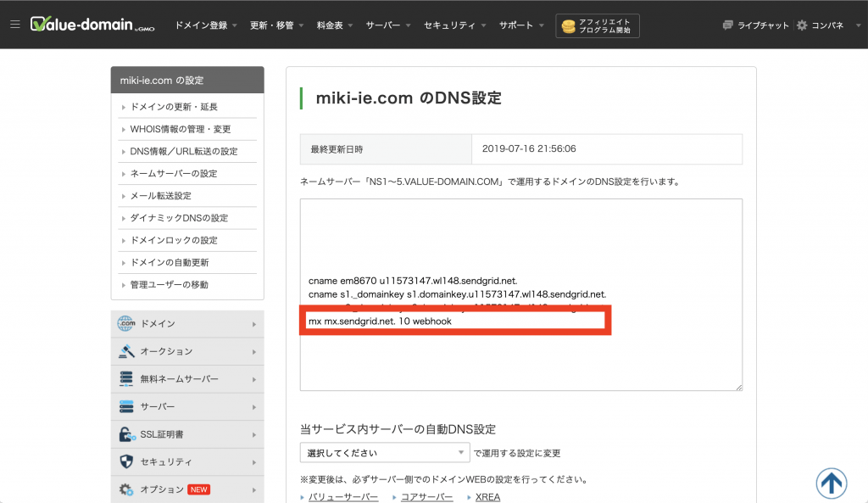Click the scroll-to-top arrow icon

pos(832,483)
